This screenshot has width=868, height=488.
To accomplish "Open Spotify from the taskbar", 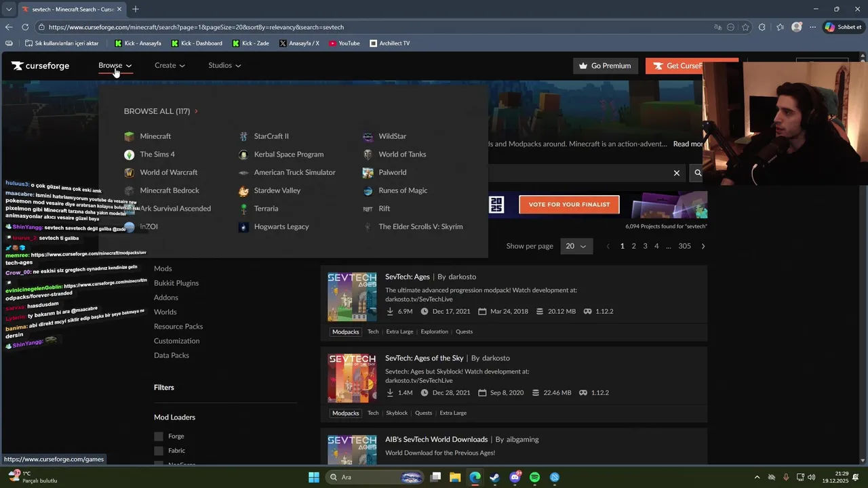I will click(x=534, y=477).
